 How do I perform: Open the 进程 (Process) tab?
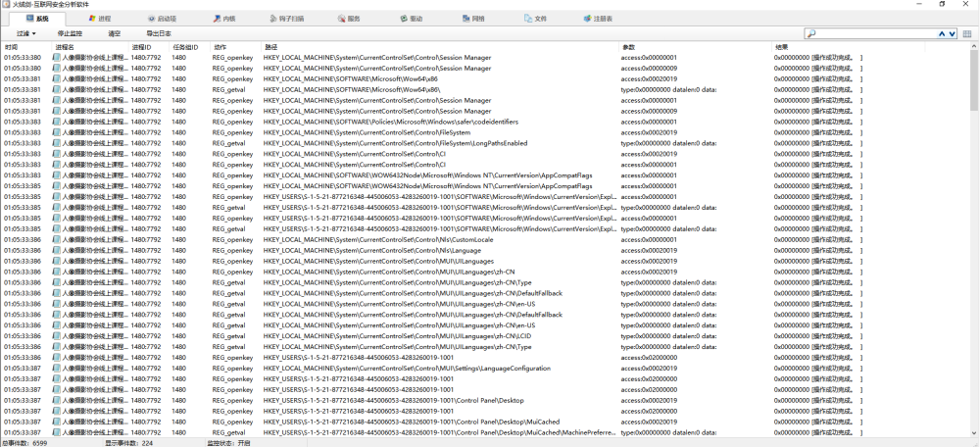(x=99, y=19)
